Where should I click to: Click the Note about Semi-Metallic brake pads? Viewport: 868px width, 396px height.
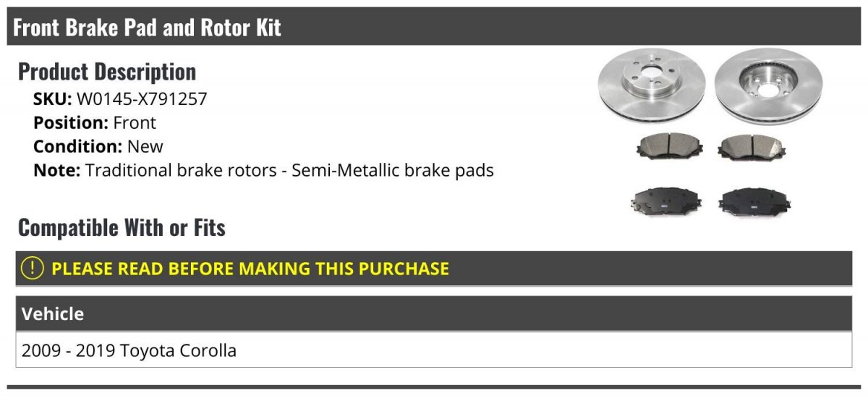point(263,171)
